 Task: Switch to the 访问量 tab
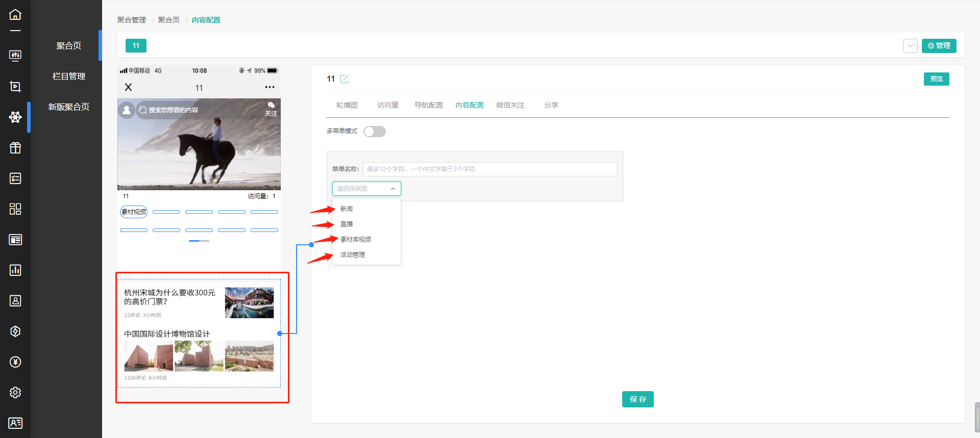pos(388,105)
